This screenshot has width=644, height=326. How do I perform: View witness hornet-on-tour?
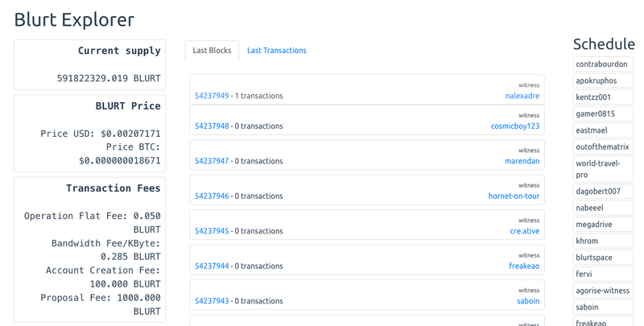[514, 196]
